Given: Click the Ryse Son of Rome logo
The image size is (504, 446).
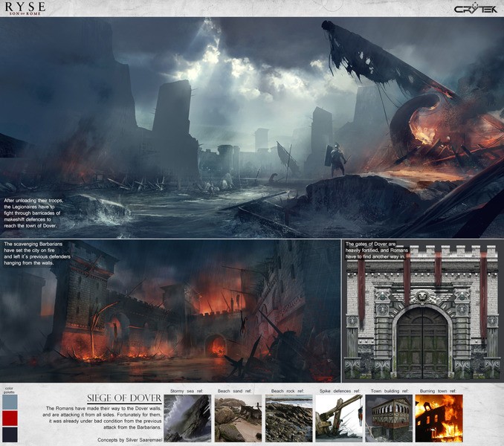Looking at the screenshot, I should point(25,8).
